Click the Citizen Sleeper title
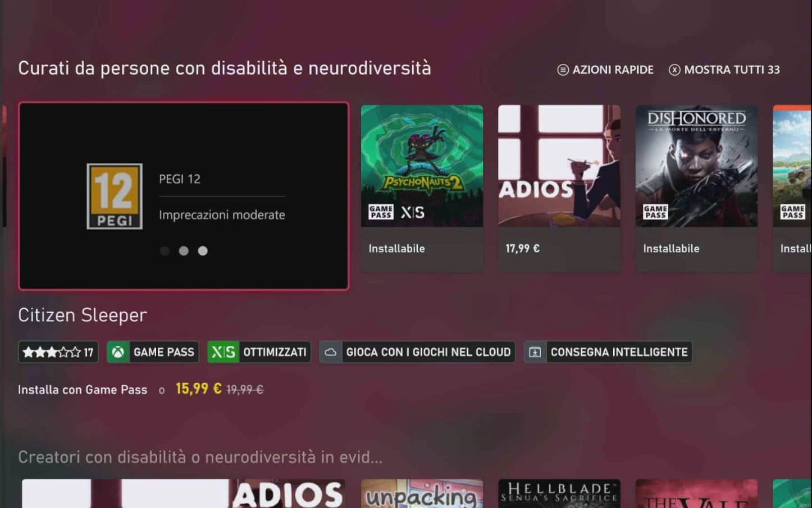The image size is (812, 508). point(83,315)
